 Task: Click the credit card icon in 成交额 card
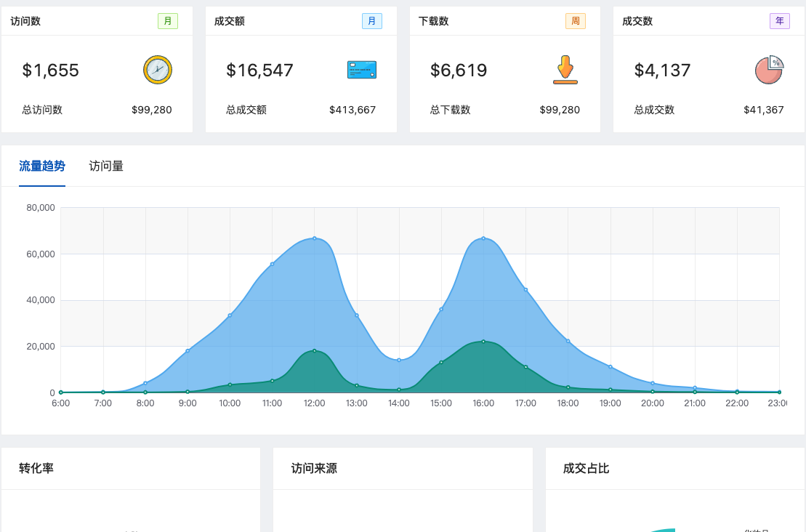coord(361,70)
